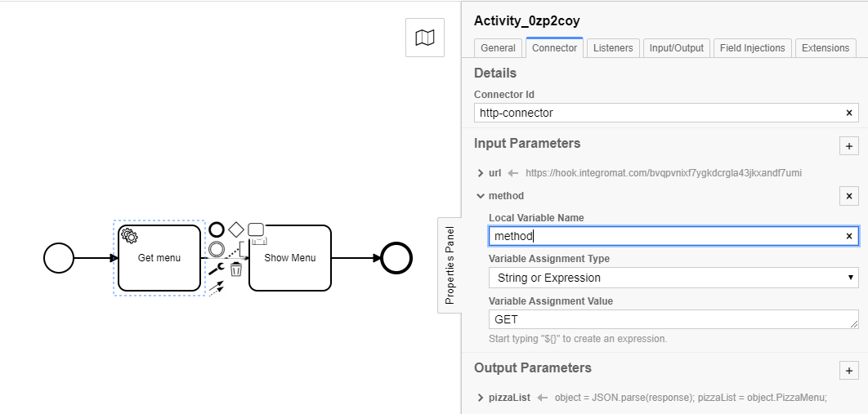Delete element with trash icon
The width and height of the screenshot is (868, 414).
[x=236, y=269]
